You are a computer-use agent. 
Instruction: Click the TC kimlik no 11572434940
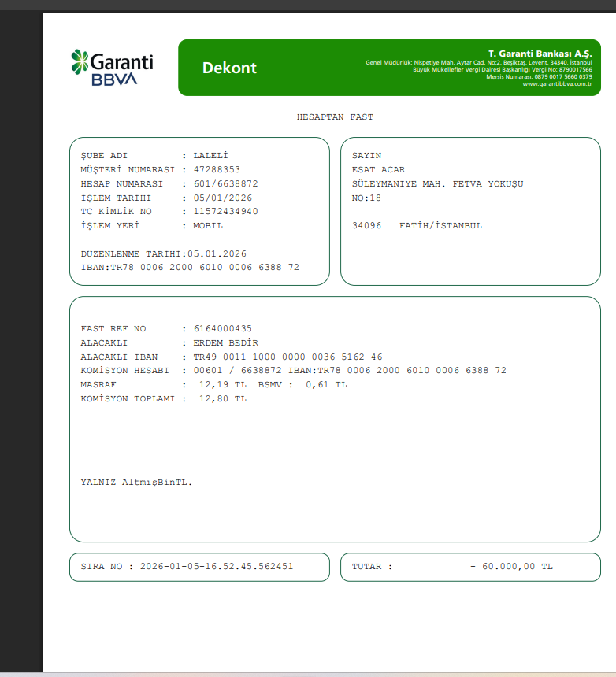(225, 212)
